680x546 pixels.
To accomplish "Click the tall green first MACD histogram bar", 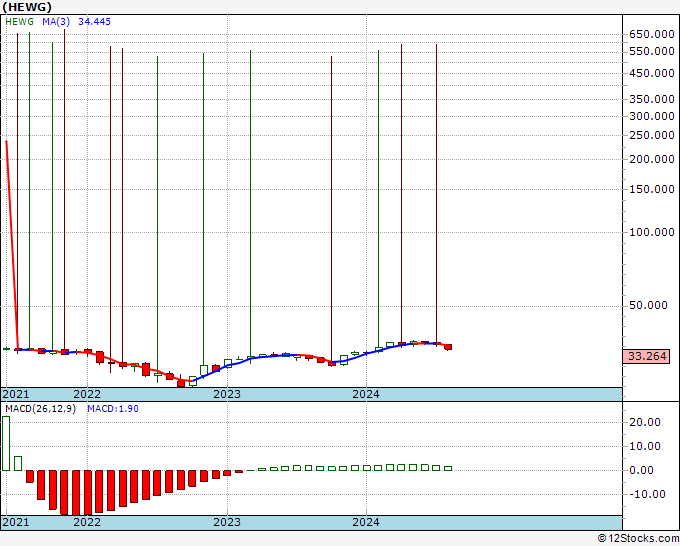I will pyautogui.click(x=6, y=443).
